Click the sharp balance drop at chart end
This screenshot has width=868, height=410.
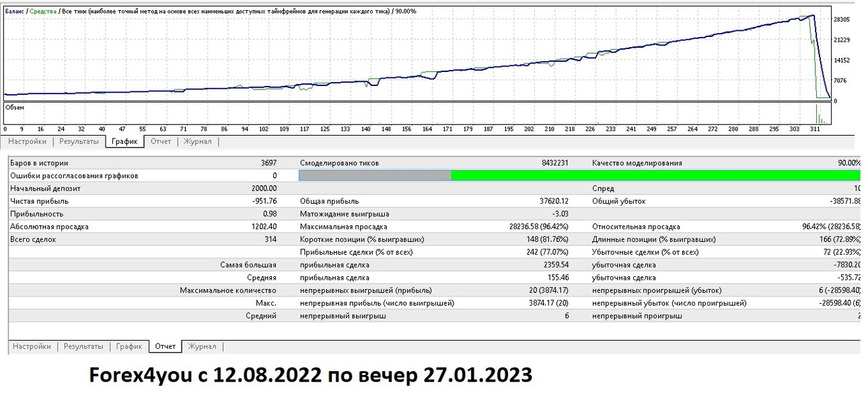[820, 57]
